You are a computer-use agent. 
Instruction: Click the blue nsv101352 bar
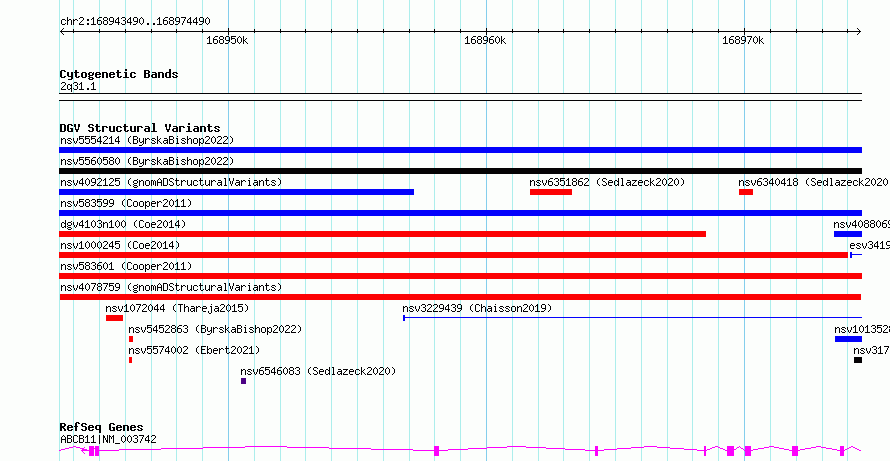[x=849, y=339]
